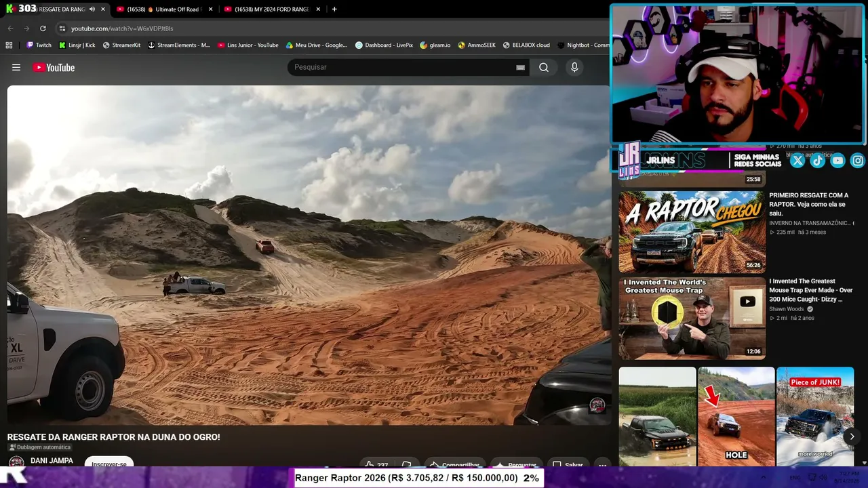Close the Ultimate Off Road tab

coord(211,9)
